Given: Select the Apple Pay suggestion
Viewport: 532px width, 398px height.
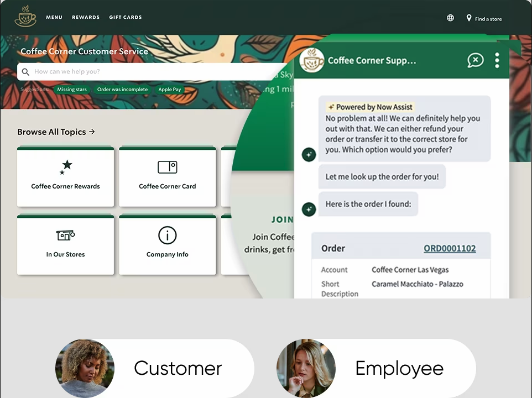Looking at the screenshot, I should click(x=170, y=90).
